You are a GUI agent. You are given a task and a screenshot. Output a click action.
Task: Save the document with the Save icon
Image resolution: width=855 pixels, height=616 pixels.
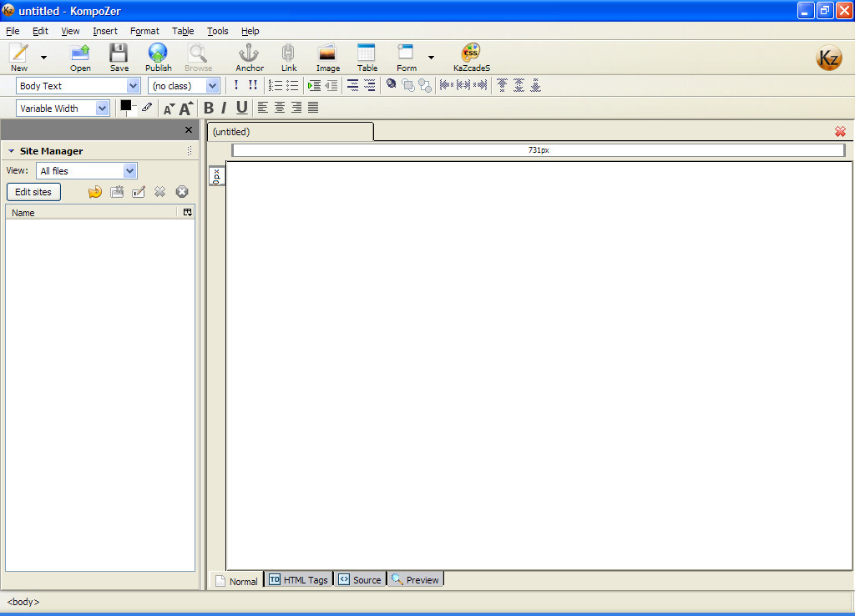tap(119, 53)
